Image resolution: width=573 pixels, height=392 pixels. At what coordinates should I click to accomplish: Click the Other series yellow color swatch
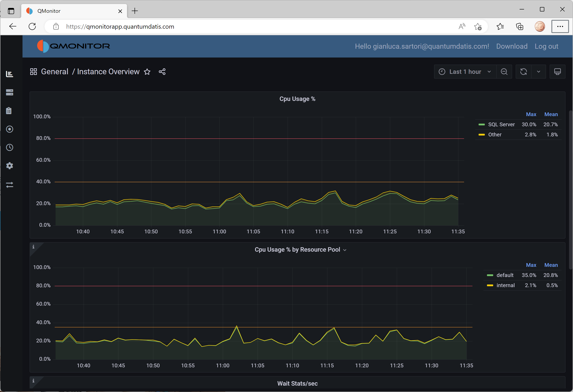pyautogui.click(x=481, y=135)
